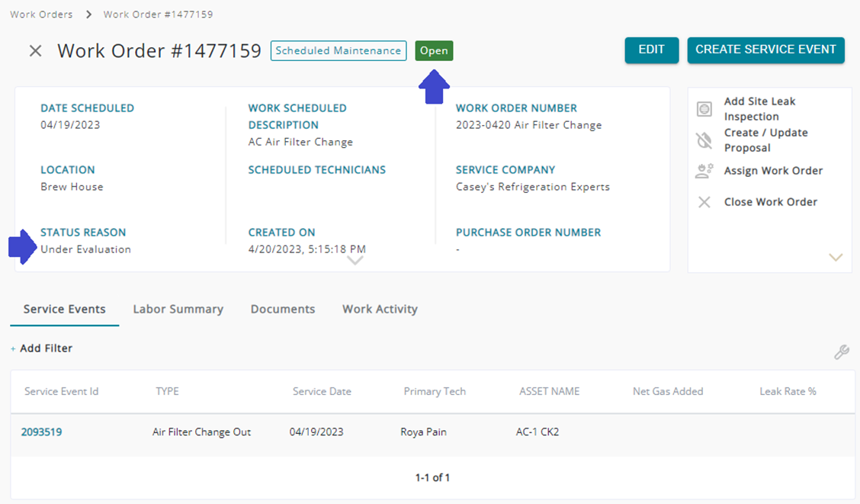Expand the work order details chevron
The height and width of the screenshot is (504, 860).
355,261
